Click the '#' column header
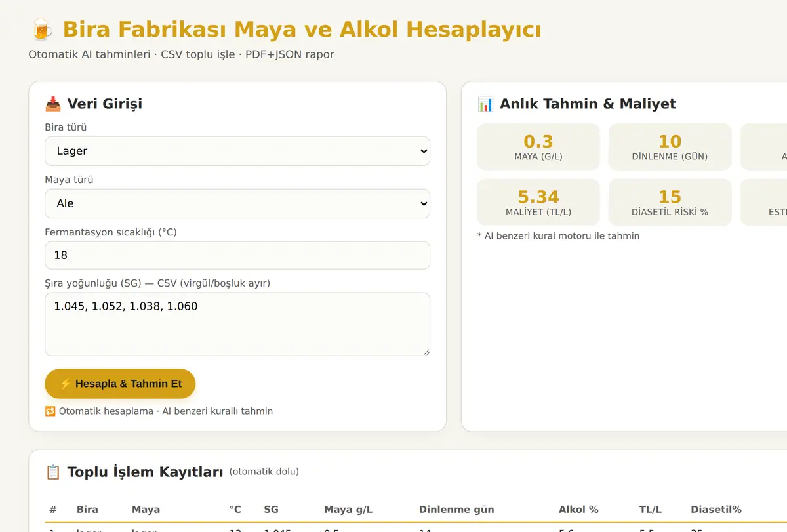 pos(53,509)
